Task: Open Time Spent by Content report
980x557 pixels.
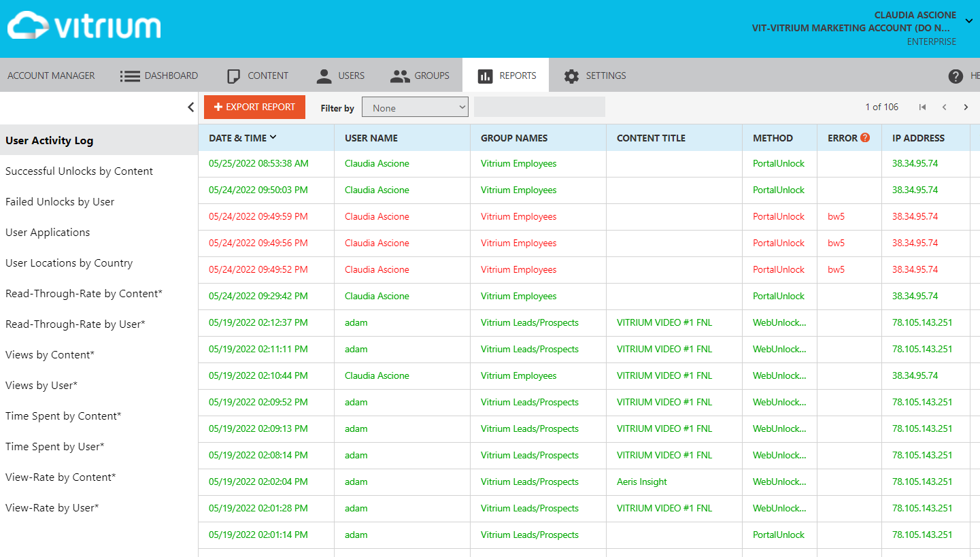Action: click(63, 416)
